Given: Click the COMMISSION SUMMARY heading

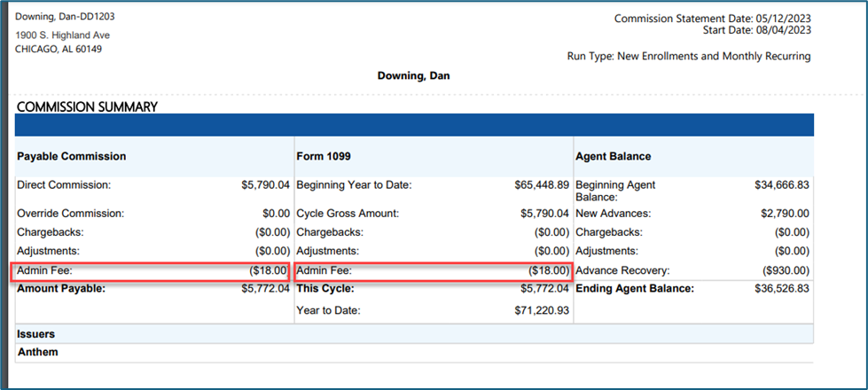Looking at the screenshot, I should [x=88, y=107].
